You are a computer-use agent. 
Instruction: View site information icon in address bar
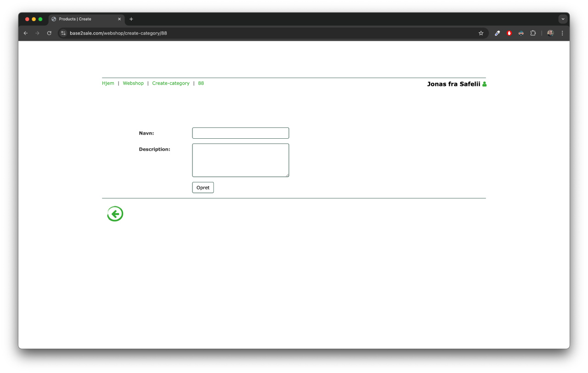64,33
